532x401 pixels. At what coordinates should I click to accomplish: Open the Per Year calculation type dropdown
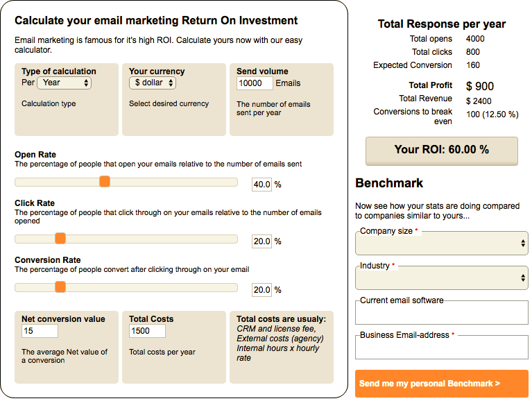click(65, 83)
